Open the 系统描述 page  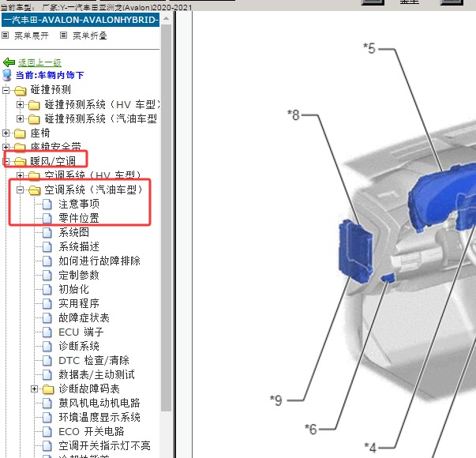pos(79,247)
